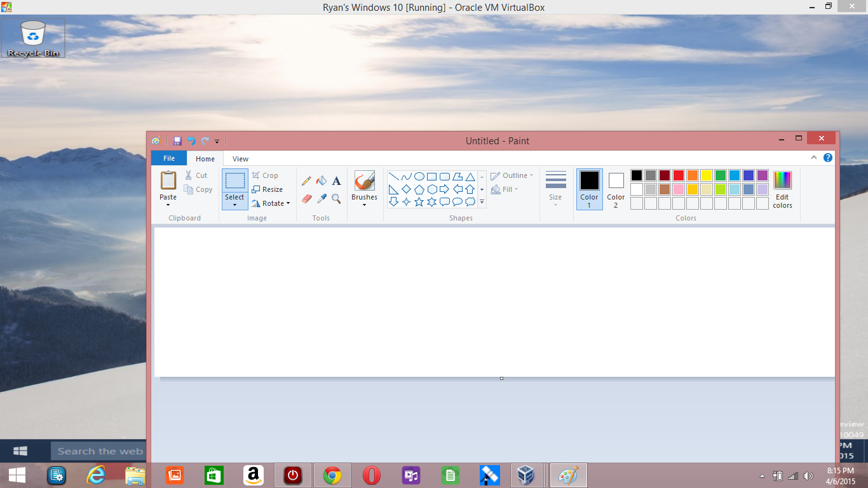Select the Text tool
The height and width of the screenshot is (488, 868).
(x=336, y=180)
